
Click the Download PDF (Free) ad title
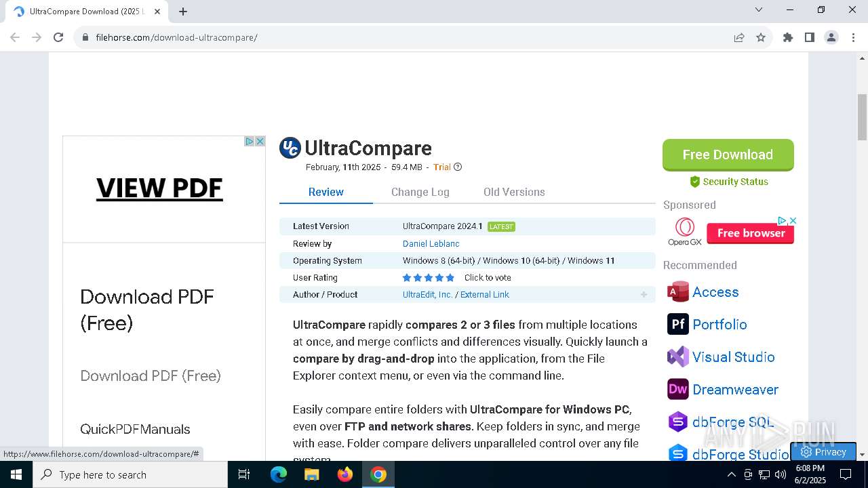[x=147, y=310]
